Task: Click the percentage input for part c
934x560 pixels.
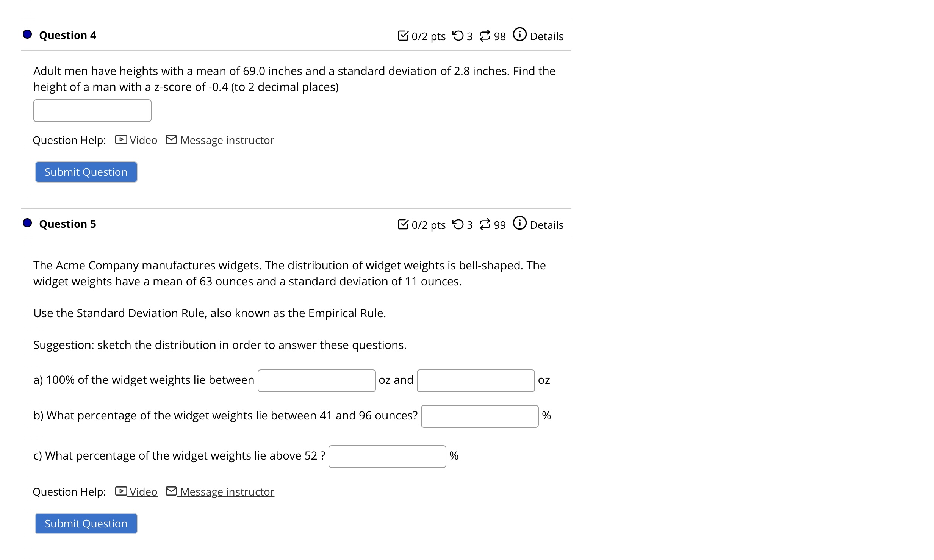Action: (387, 457)
